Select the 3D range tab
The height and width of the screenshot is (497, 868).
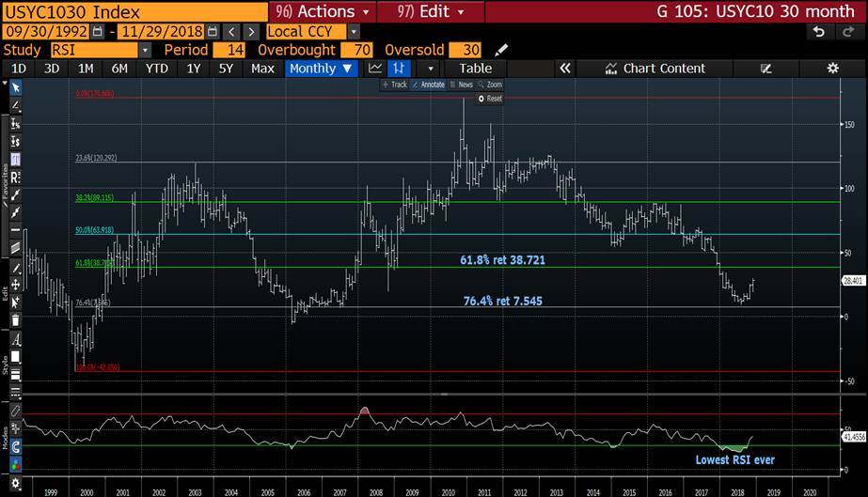[x=52, y=69]
